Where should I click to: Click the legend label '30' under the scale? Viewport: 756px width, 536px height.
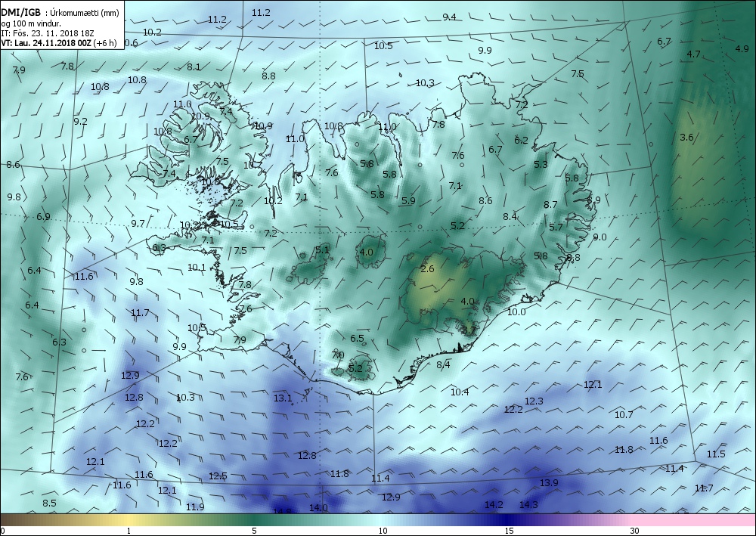tap(634, 531)
